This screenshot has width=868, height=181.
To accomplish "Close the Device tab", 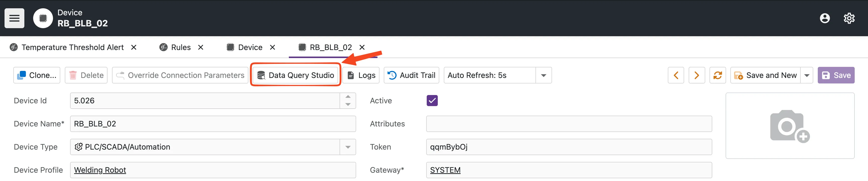I will point(273,48).
